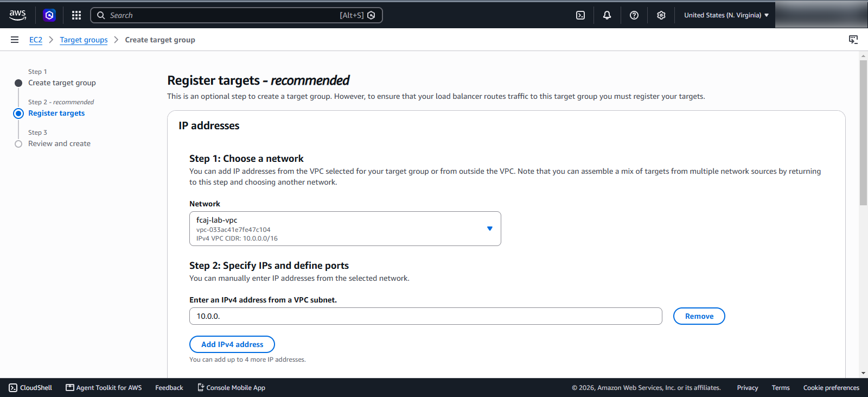The height and width of the screenshot is (397, 868).
Task: Focus the IPv4 address input field
Action: pyautogui.click(x=426, y=316)
